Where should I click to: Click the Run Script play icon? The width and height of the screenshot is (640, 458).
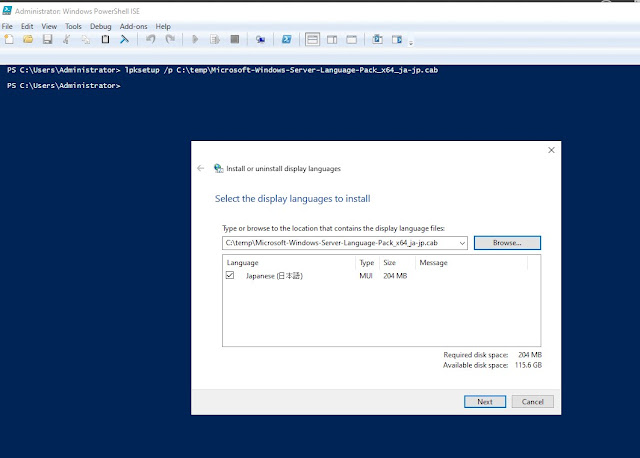click(195, 39)
